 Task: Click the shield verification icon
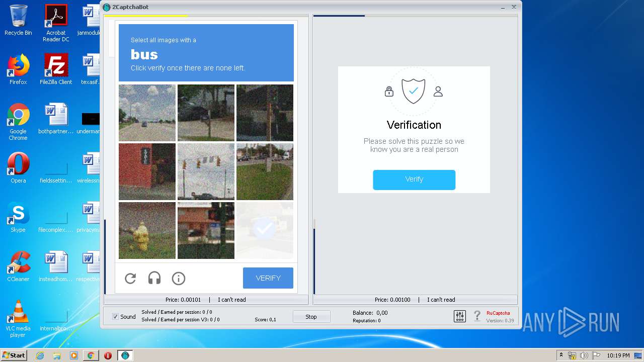click(x=414, y=91)
